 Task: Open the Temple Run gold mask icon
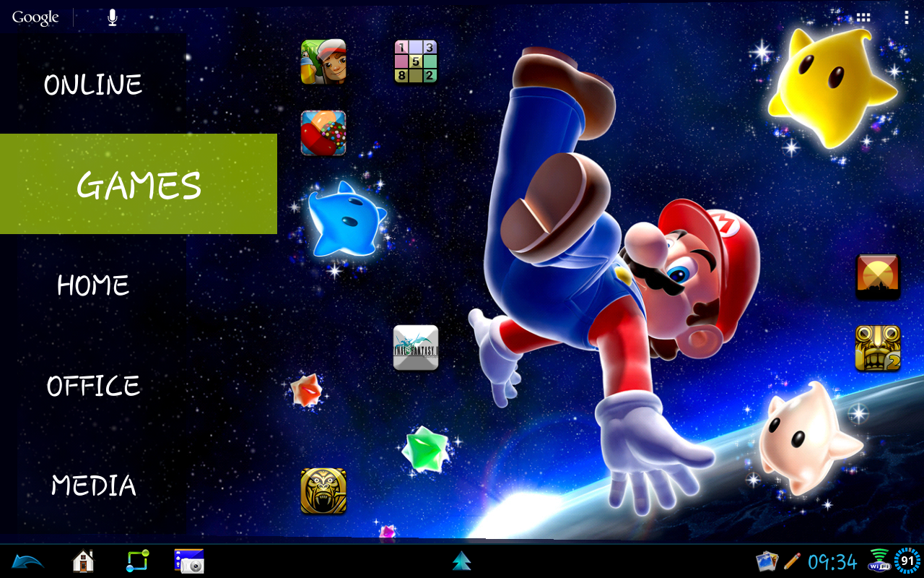pos(323,491)
